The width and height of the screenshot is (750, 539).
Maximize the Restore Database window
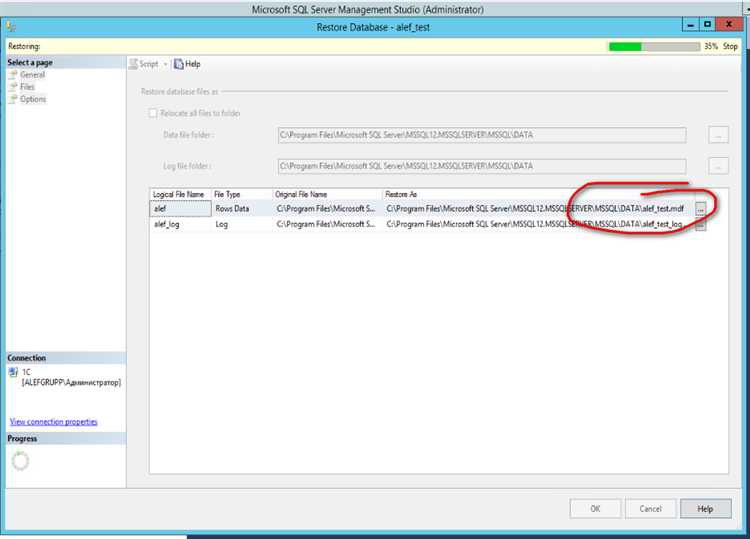point(707,24)
